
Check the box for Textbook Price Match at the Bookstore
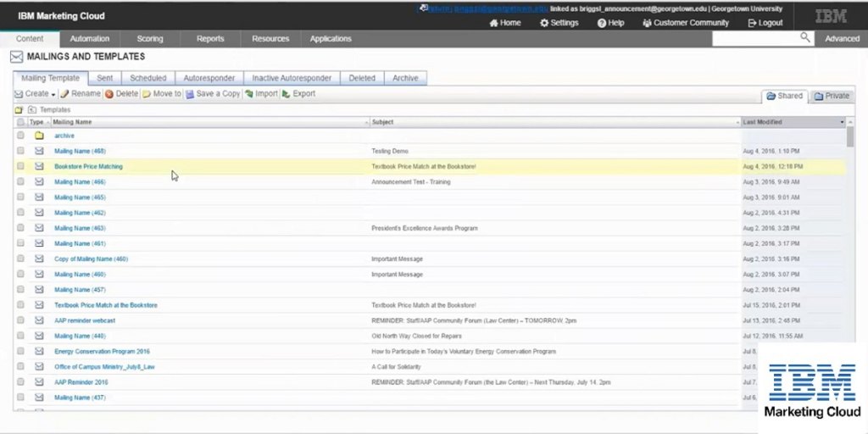(20, 304)
